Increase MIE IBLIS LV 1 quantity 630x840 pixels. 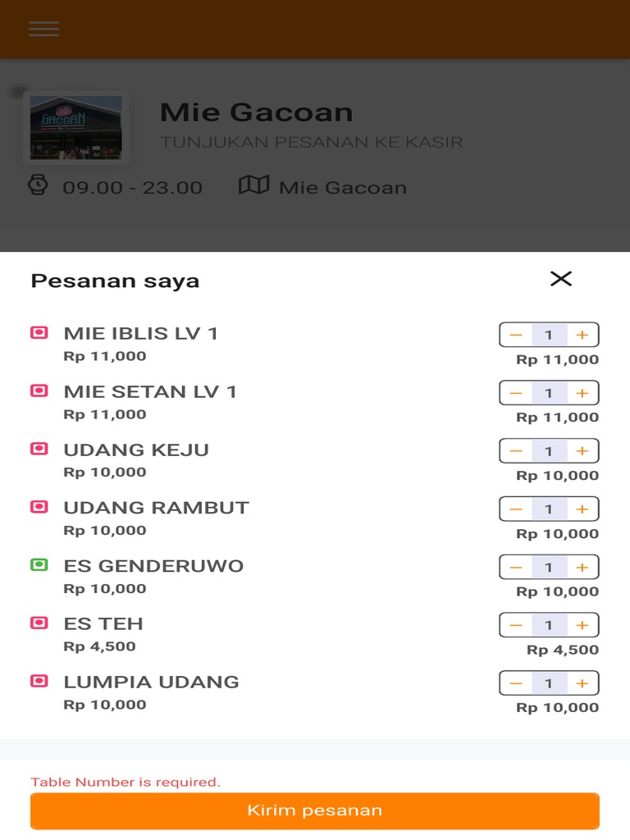point(582,335)
